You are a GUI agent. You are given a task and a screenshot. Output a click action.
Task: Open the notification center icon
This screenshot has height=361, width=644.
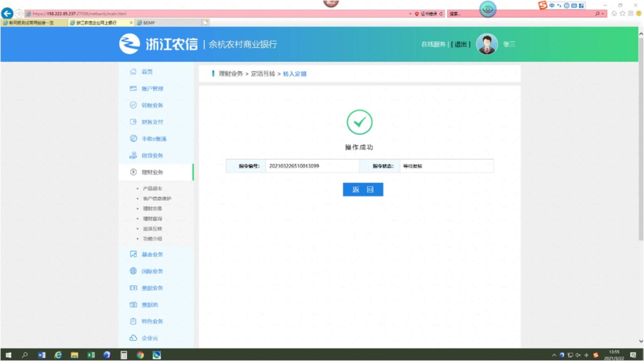click(633, 355)
